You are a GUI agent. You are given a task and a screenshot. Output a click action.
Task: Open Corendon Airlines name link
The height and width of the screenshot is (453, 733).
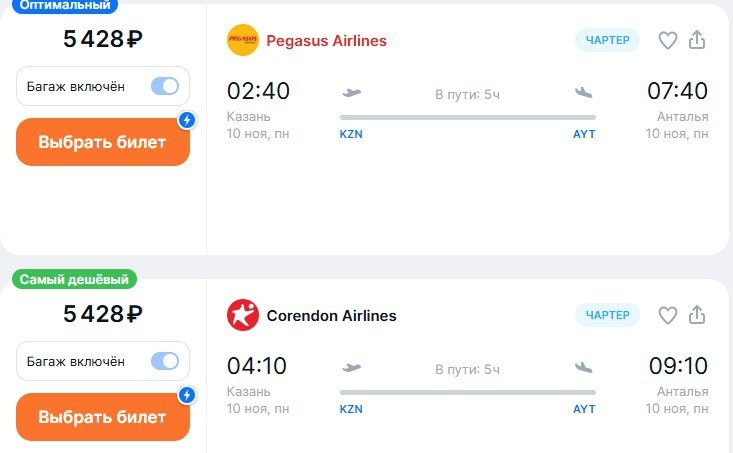331,316
